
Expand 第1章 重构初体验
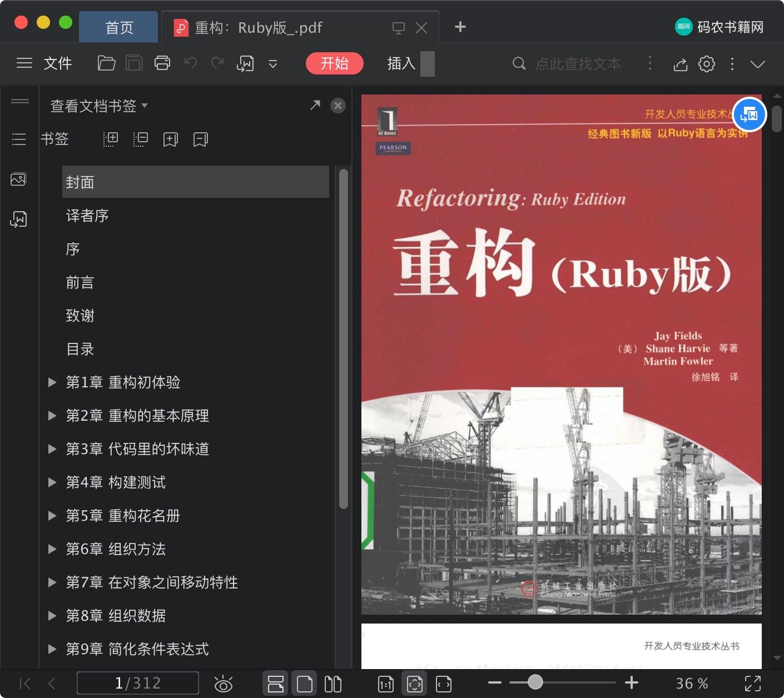click(52, 382)
